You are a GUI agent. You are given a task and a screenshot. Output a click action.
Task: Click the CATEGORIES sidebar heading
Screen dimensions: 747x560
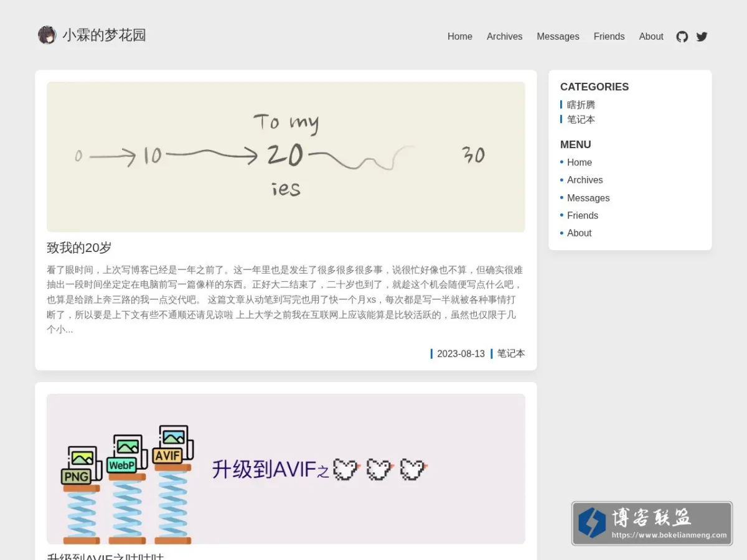[x=594, y=87]
